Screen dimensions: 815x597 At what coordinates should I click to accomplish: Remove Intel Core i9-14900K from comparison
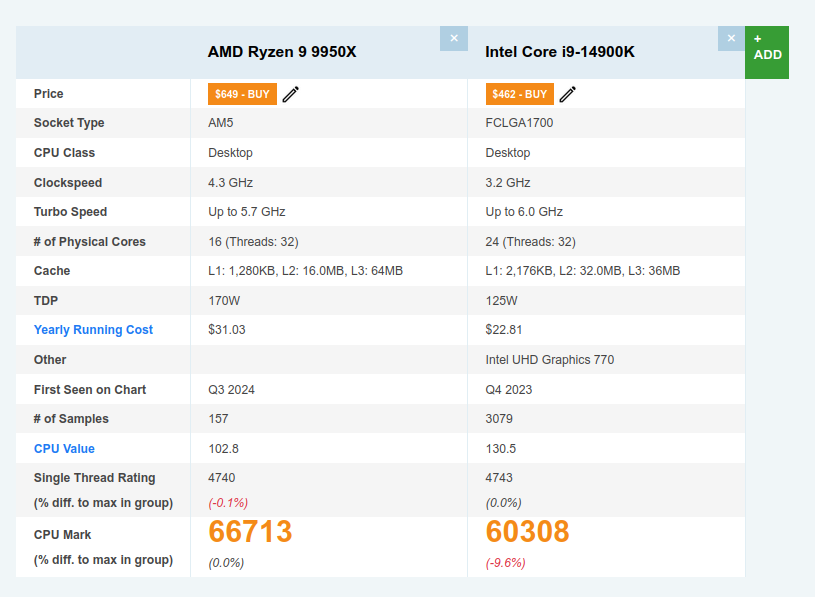click(731, 38)
